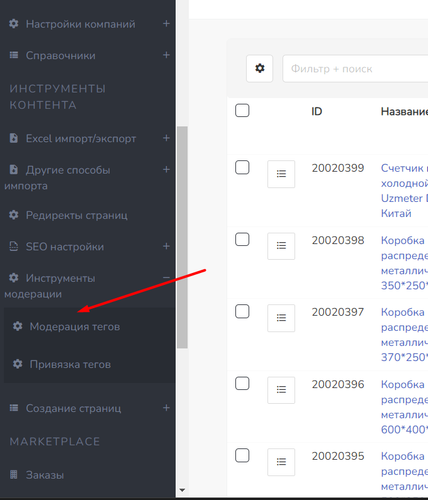Focus the Фильтр + поиск field
The width and height of the screenshot is (428, 500).
pyautogui.click(x=355, y=69)
